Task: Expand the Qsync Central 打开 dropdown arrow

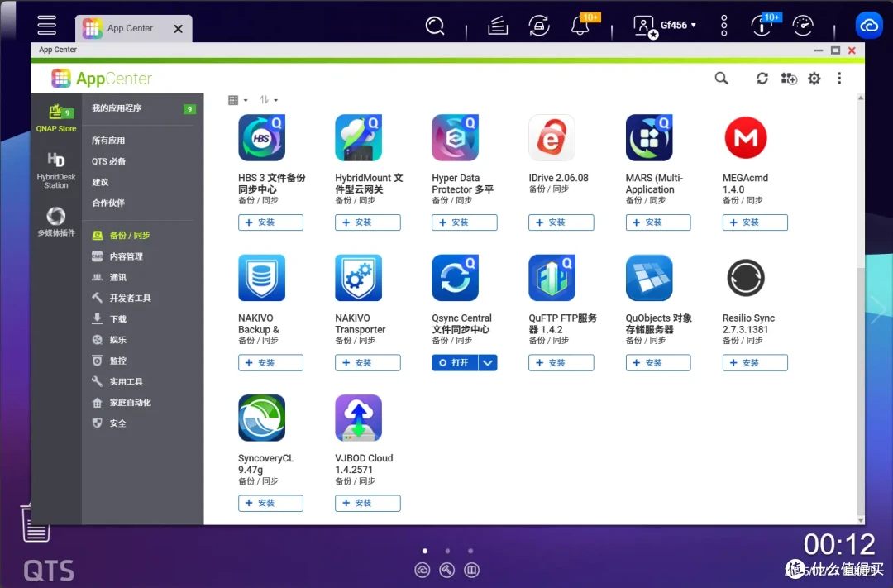Action: (488, 362)
